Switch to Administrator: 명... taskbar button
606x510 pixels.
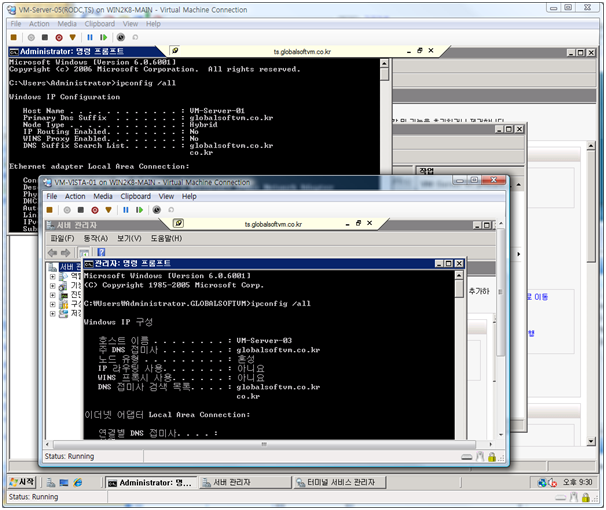click(150, 483)
